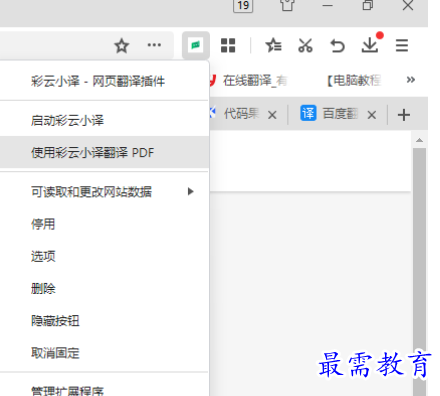Show more bookmarks with double chevron
440x396 pixels.
click(411, 80)
